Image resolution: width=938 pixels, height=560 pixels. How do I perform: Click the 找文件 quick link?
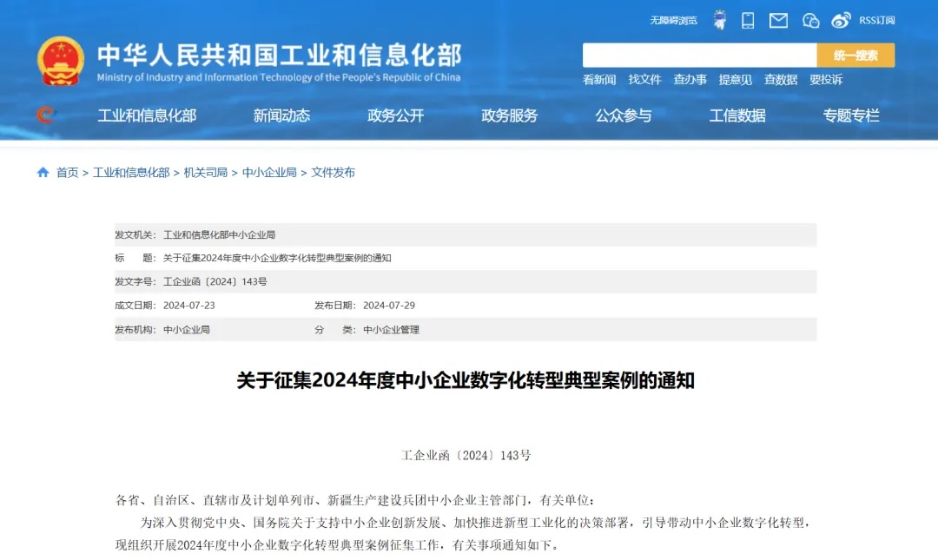(x=644, y=80)
